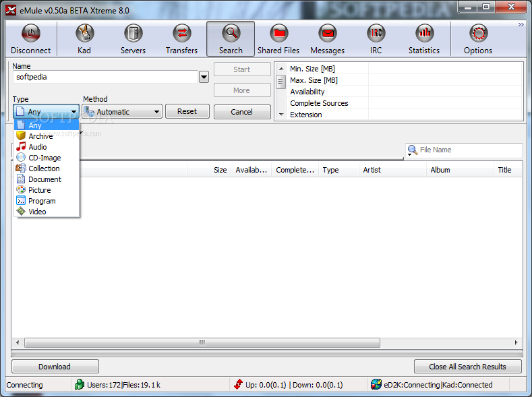
Task: Click the Max. Size [MB] value field
Action: coord(445,80)
